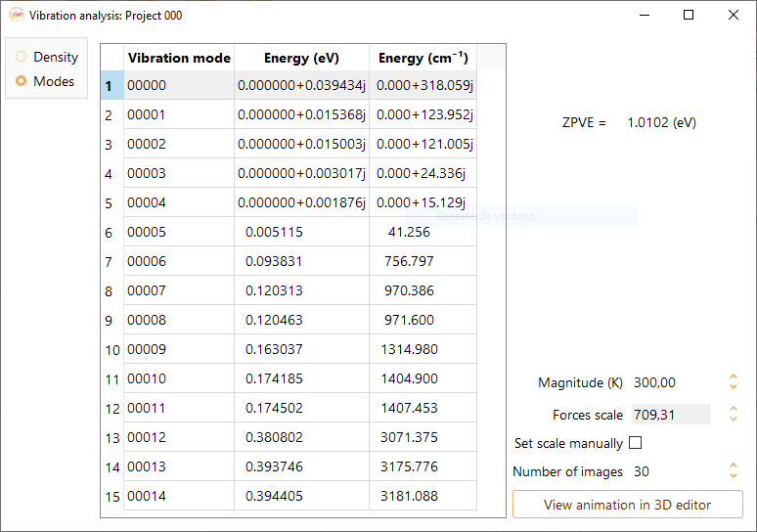Click the Energy (cm⁻¹) column header

[423, 58]
